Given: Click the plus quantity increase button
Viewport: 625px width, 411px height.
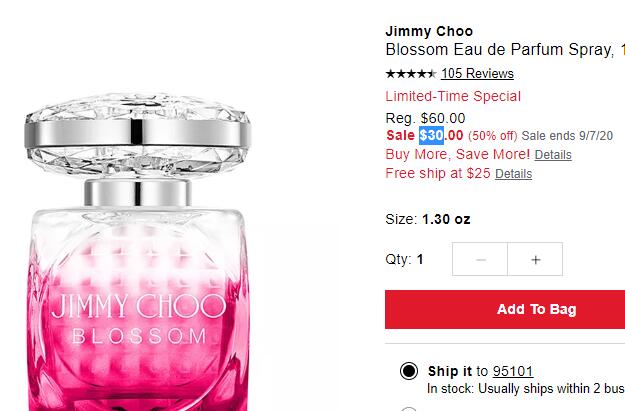Looking at the screenshot, I should coord(535,259).
